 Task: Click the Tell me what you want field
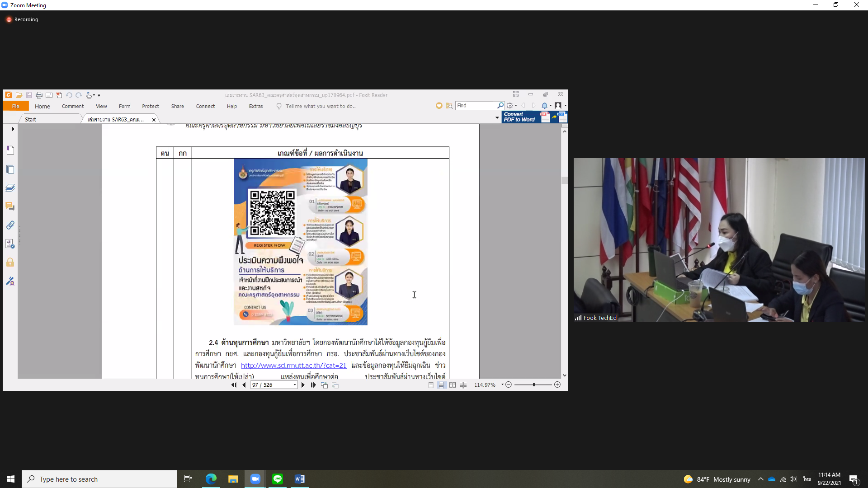pyautogui.click(x=321, y=106)
